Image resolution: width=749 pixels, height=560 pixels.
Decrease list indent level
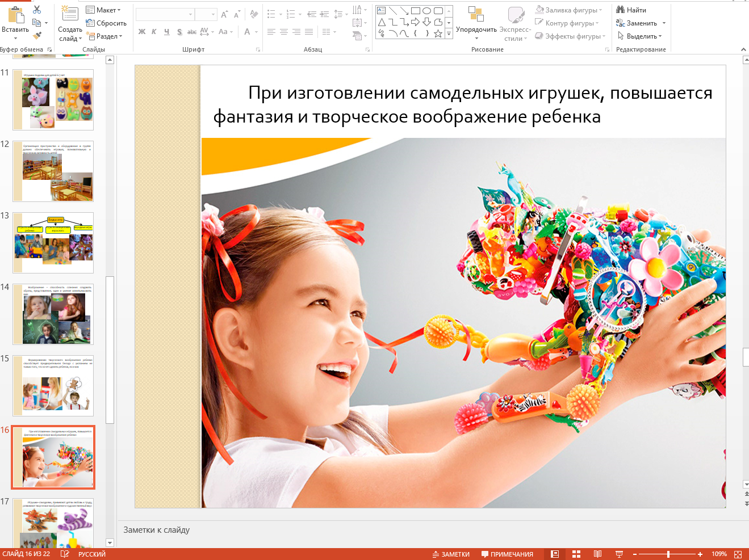tap(312, 14)
